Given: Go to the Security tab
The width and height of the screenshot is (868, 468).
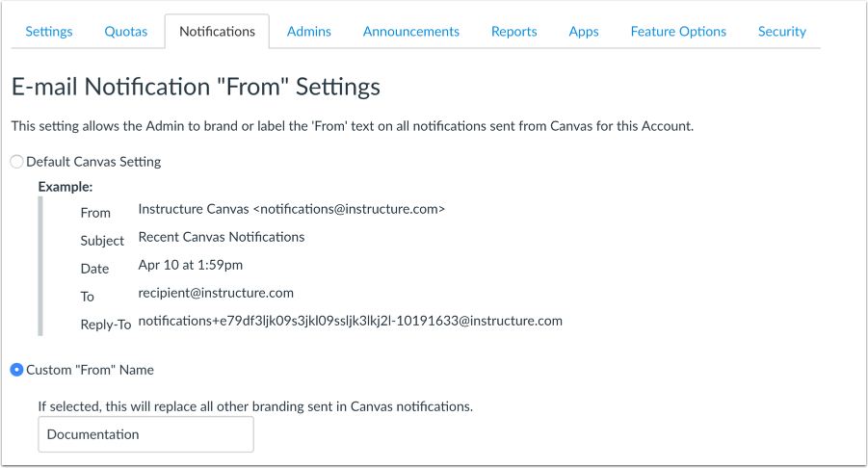Looking at the screenshot, I should click(781, 32).
